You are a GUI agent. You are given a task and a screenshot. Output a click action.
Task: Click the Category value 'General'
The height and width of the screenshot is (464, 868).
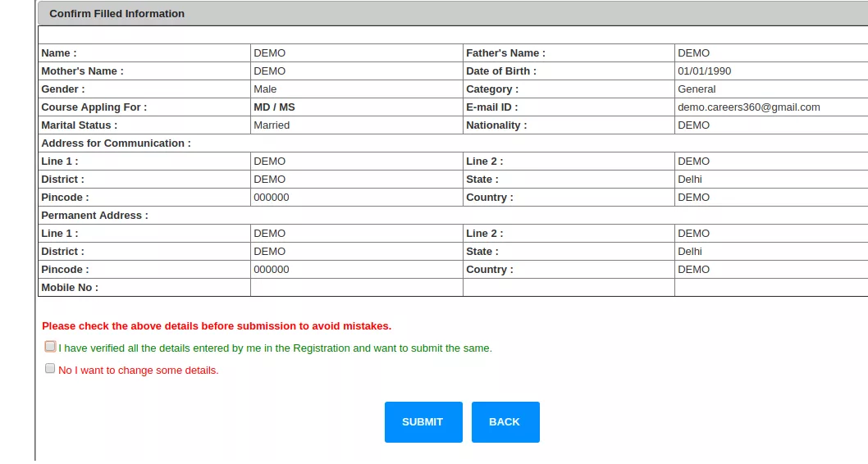pos(697,89)
